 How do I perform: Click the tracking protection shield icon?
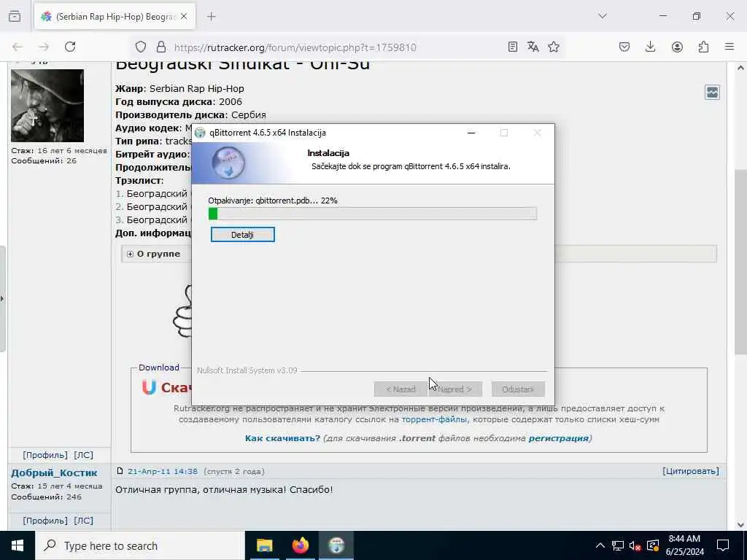point(141,47)
